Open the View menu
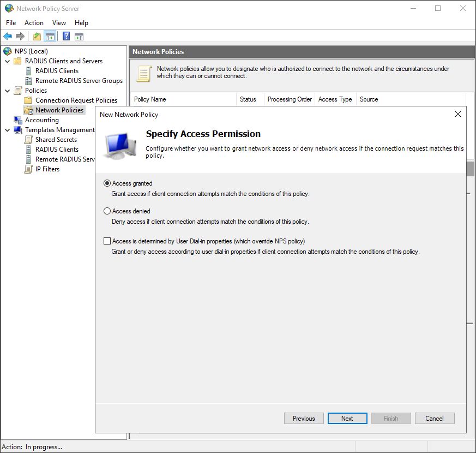Screen dimensions: 476x453 pos(59,23)
